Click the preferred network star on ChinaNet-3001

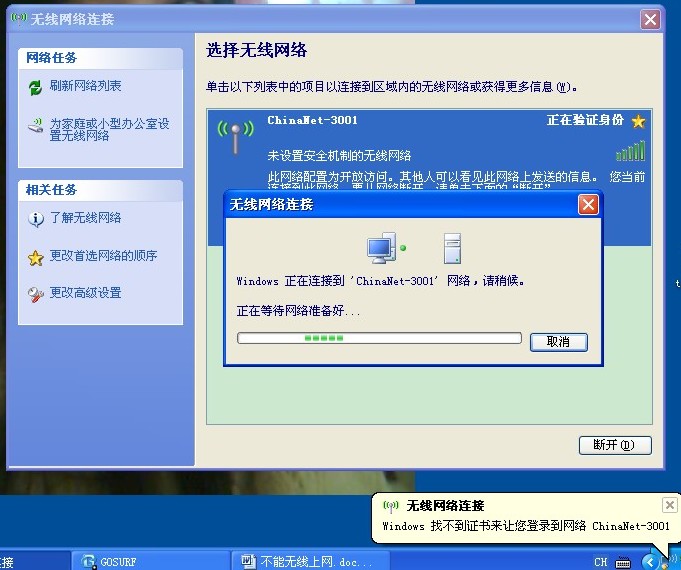click(638, 121)
